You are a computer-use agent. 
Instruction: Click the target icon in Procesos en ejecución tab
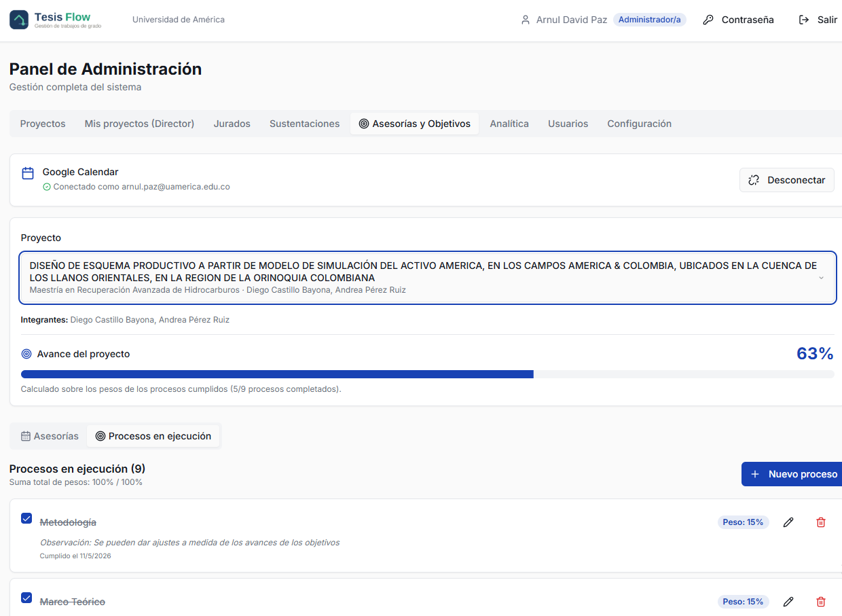coord(100,436)
